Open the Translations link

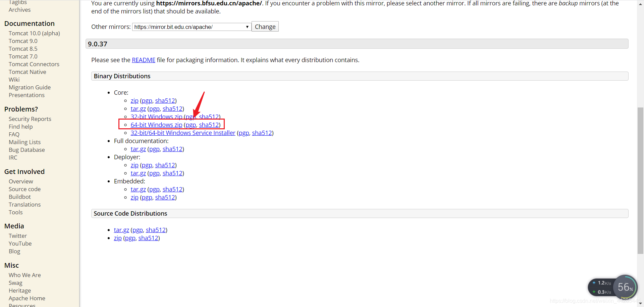click(x=24, y=205)
